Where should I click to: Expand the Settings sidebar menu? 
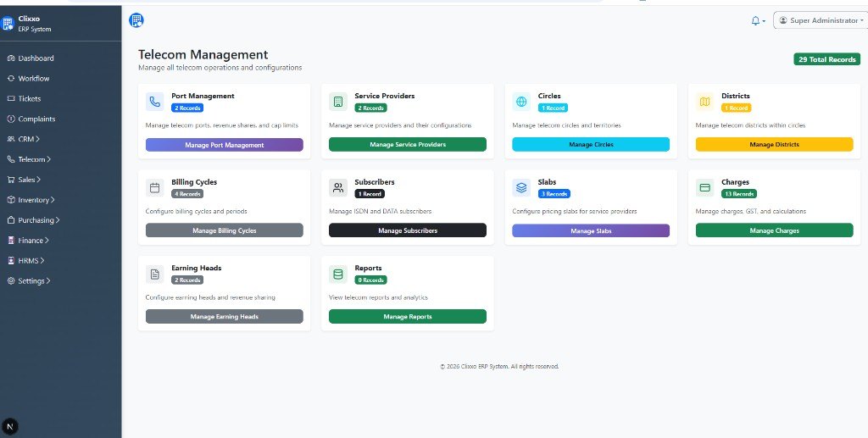pyautogui.click(x=29, y=281)
